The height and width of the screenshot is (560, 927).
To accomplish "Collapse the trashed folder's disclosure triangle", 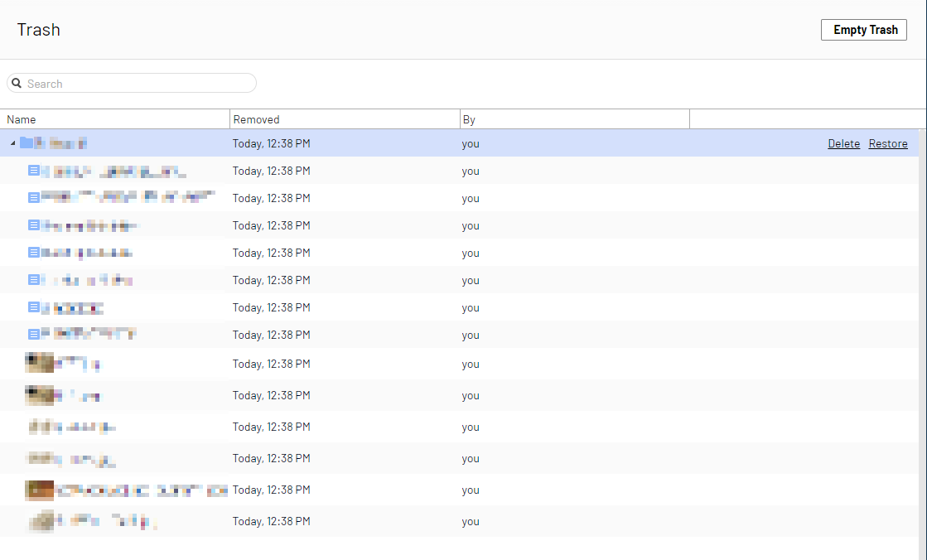I will (12, 144).
